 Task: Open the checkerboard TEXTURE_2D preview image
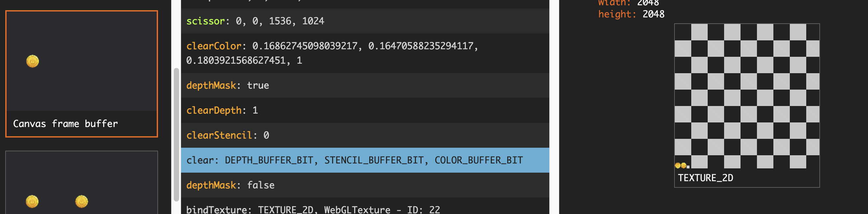(x=747, y=96)
